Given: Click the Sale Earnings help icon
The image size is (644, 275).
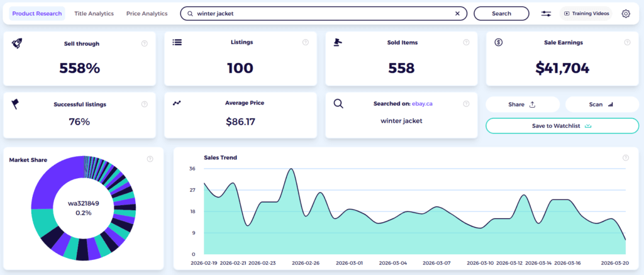Looking at the screenshot, I should 627,43.
